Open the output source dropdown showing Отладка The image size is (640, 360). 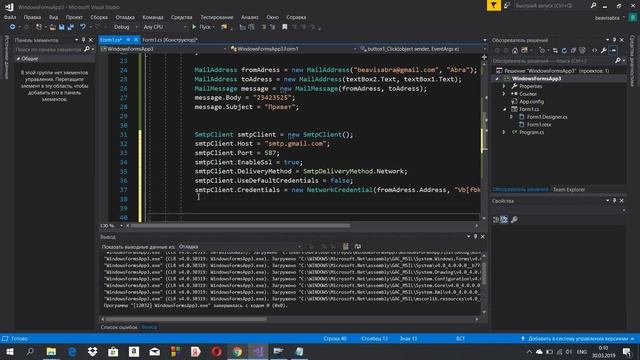tap(240, 247)
